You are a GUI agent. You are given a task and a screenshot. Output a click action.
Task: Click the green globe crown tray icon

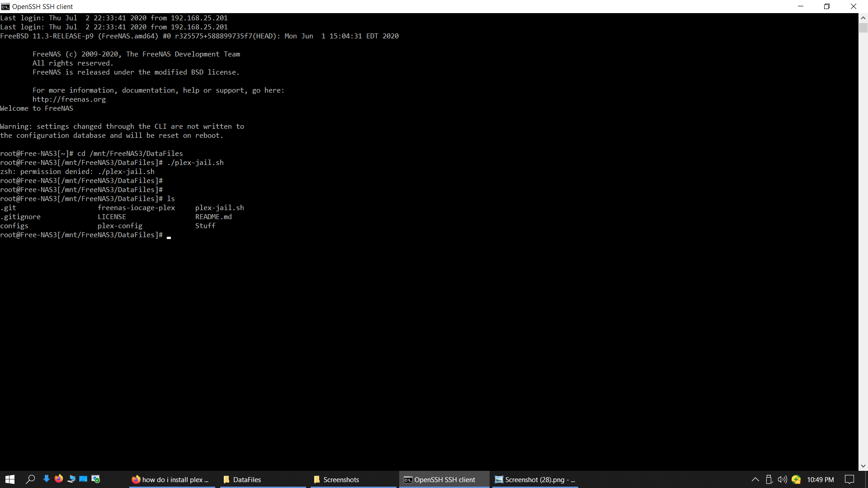click(796, 479)
